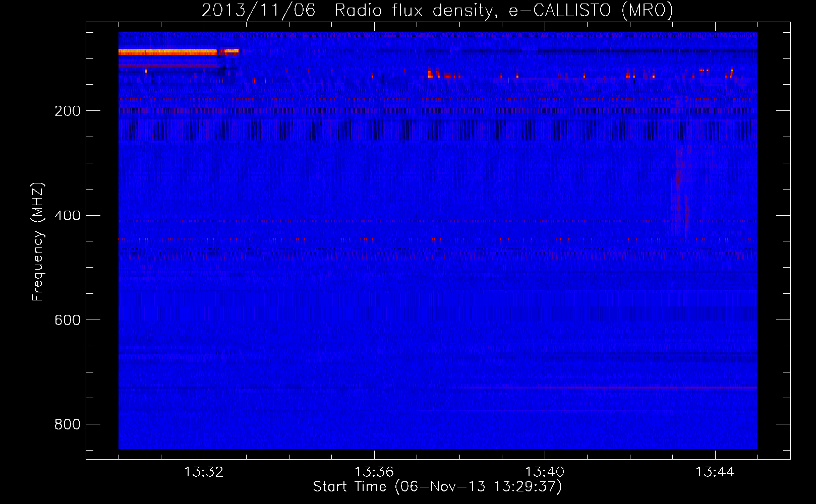Click the 13:32 time tick label
Viewport: 816px width, 504px height.
(204, 472)
